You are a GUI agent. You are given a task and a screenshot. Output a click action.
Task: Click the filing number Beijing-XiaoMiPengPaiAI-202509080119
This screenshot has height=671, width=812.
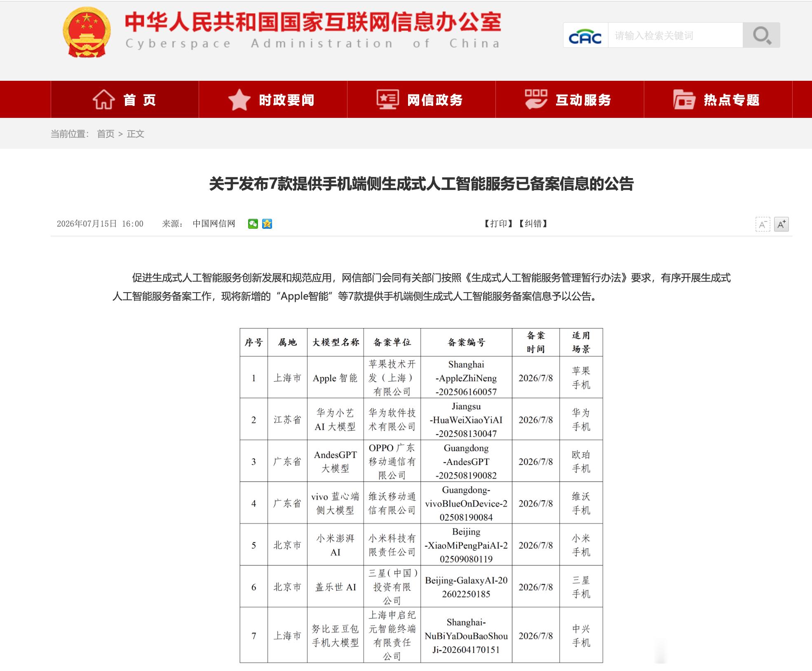pyautogui.click(x=466, y=545)
